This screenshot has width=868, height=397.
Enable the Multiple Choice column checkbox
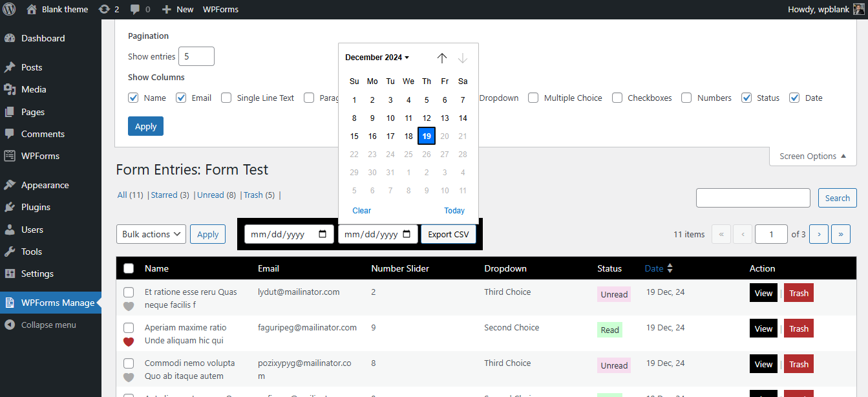click(x=533, y=98)
